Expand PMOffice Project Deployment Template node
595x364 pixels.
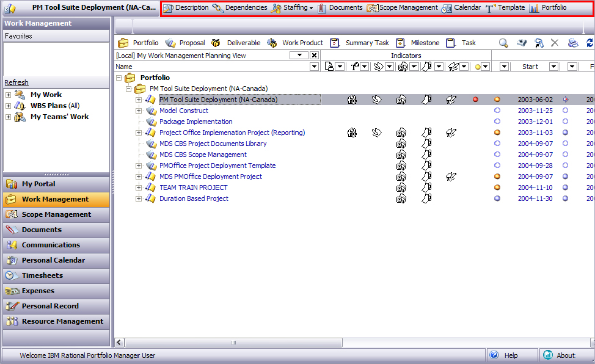(x=139, y=166)
